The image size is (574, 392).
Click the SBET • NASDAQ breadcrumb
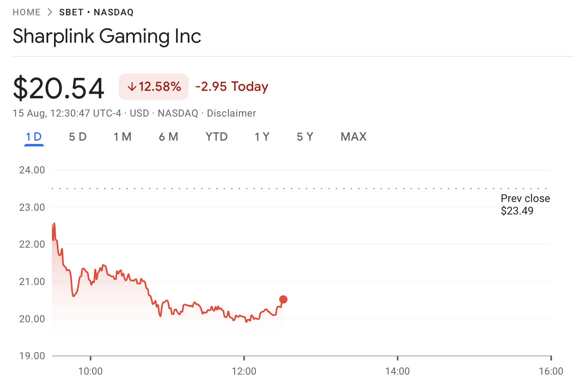click(96, 12)
